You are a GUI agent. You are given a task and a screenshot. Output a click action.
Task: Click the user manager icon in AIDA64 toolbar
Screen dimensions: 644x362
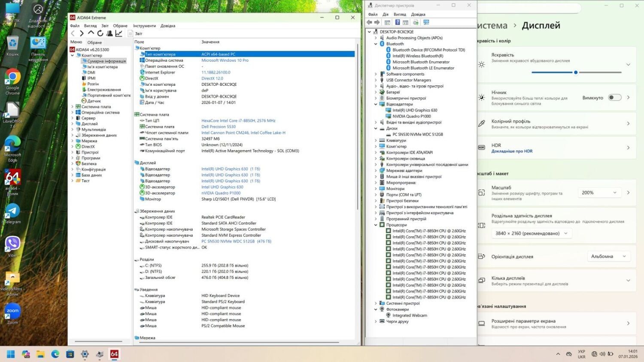(x=109, y=33)
